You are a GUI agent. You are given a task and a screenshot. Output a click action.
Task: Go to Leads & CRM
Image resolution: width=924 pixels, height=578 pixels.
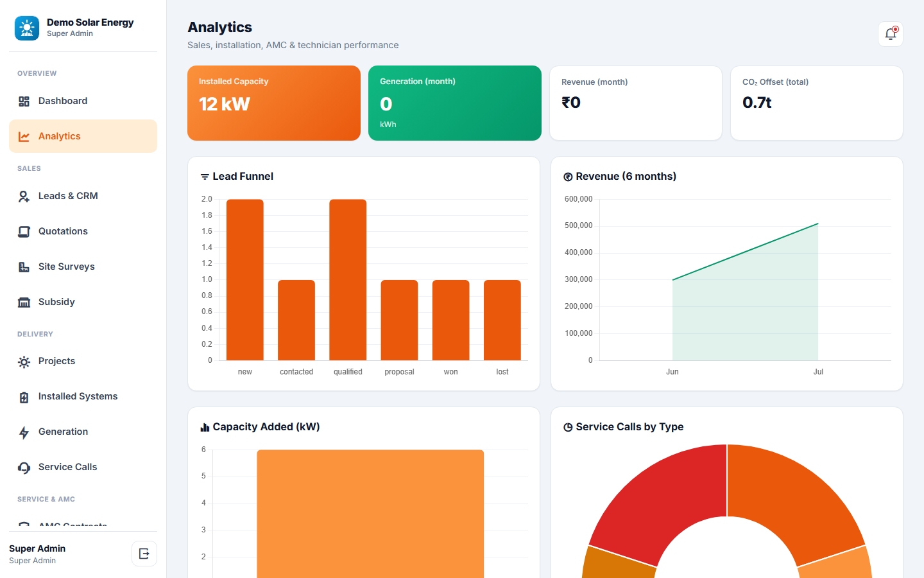(83, 196)
